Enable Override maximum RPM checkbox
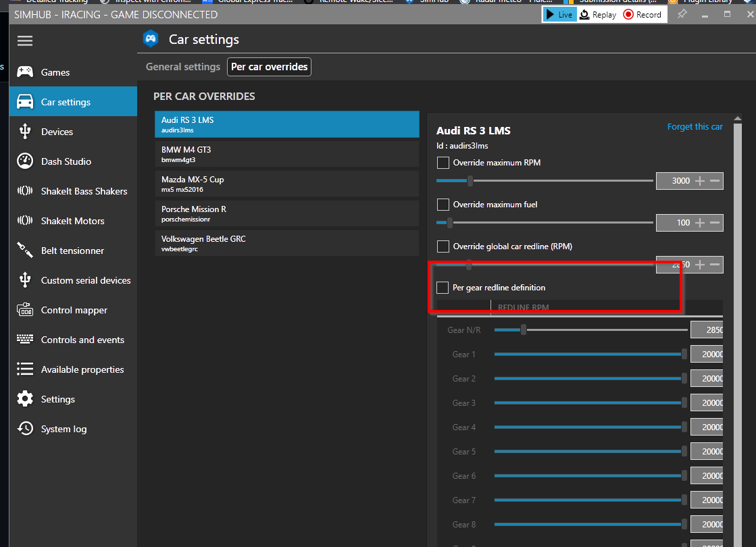The height and width of the screenshot is (547, 756). click(x=443, y=163)
